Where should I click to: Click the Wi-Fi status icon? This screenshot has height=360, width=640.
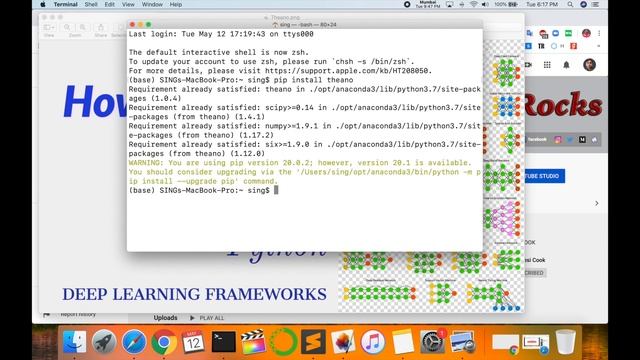point(473,4)
